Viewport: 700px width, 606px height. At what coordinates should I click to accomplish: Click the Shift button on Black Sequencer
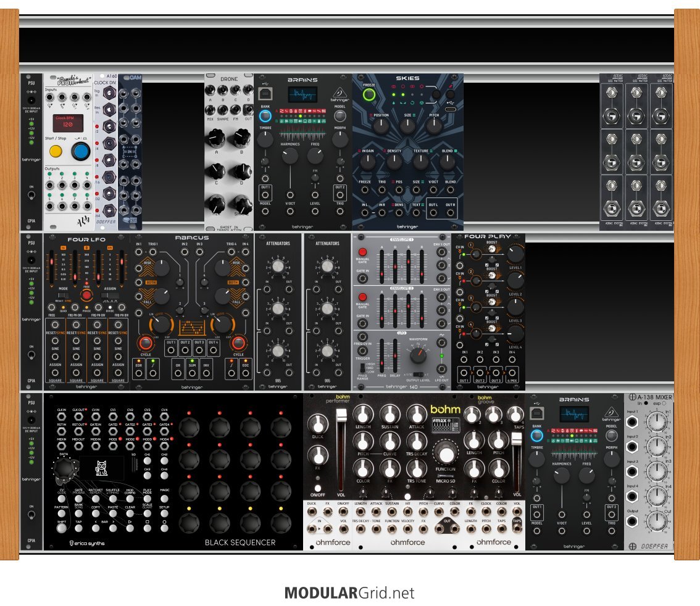click(62, 528)
